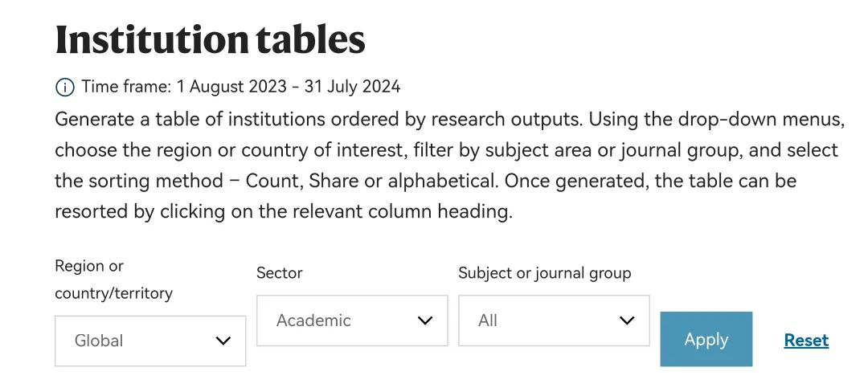The image size is (868, 392).
Task: Click the info icon beside Time frame
Action: tap(64, 87)
